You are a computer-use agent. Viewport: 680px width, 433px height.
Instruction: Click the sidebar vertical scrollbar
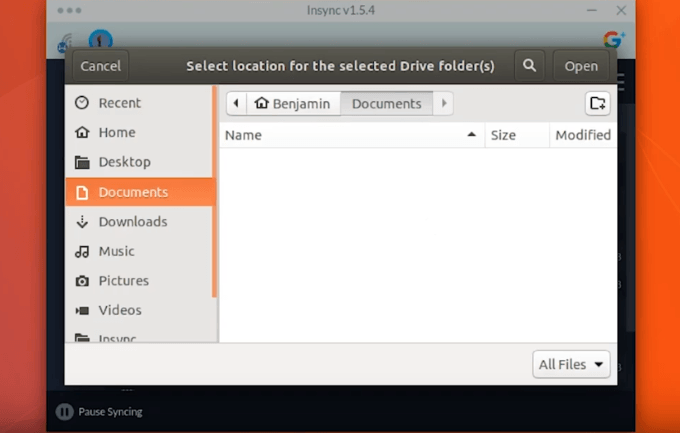point(214,192)
